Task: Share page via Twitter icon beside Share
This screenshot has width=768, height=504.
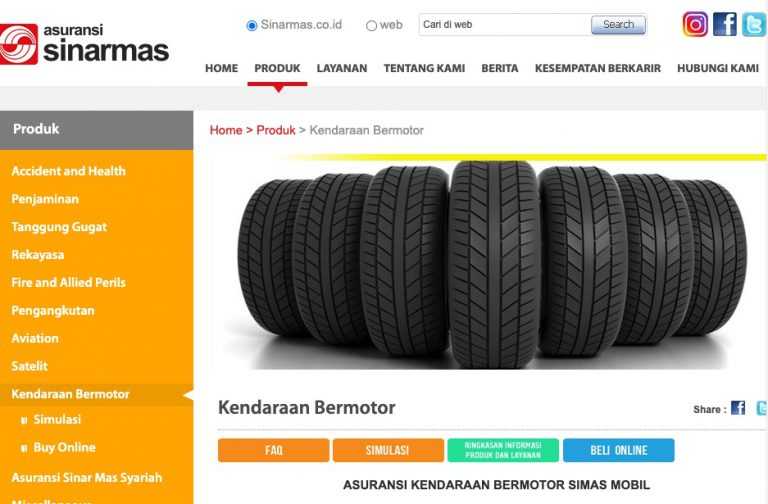Action: tap(762, 408)
